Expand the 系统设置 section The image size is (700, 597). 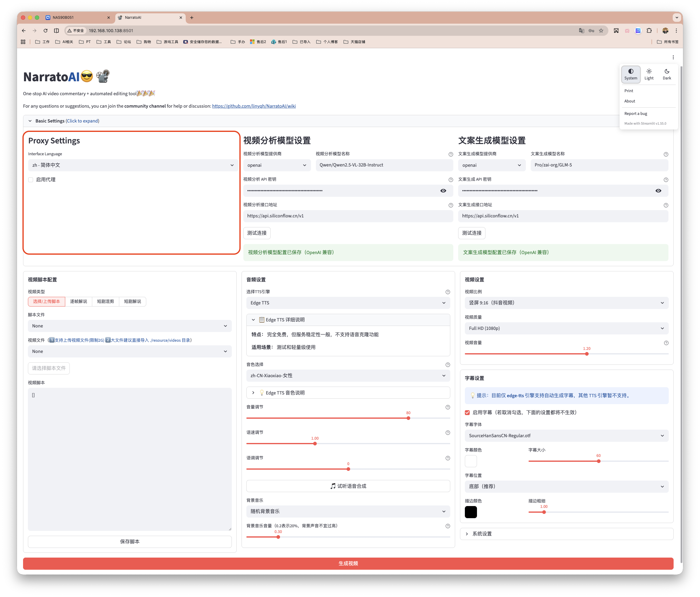pyautogui.click(x=482, y=534)
